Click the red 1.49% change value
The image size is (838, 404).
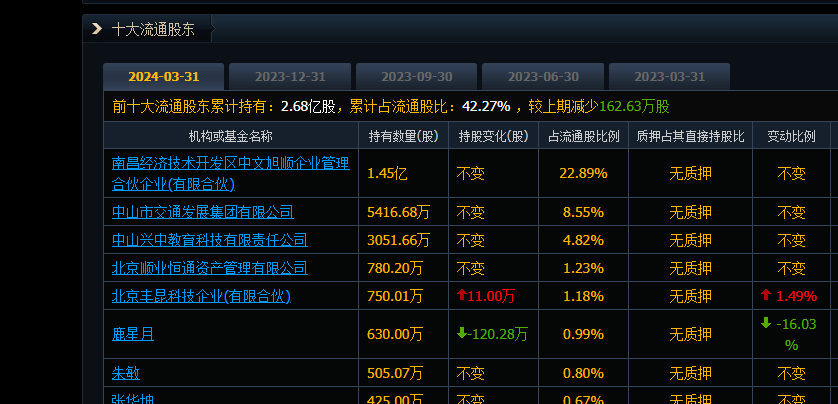(x=789, y=296)
